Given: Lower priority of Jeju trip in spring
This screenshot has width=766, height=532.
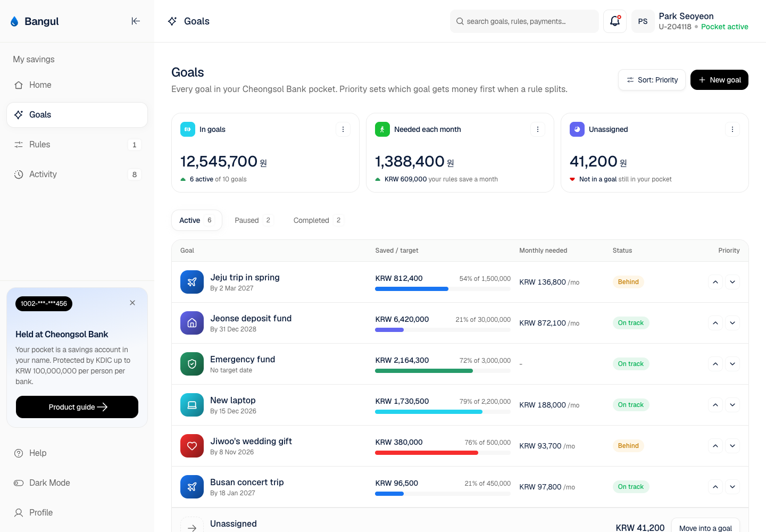Looking at the screenshot, I should 732,282.
